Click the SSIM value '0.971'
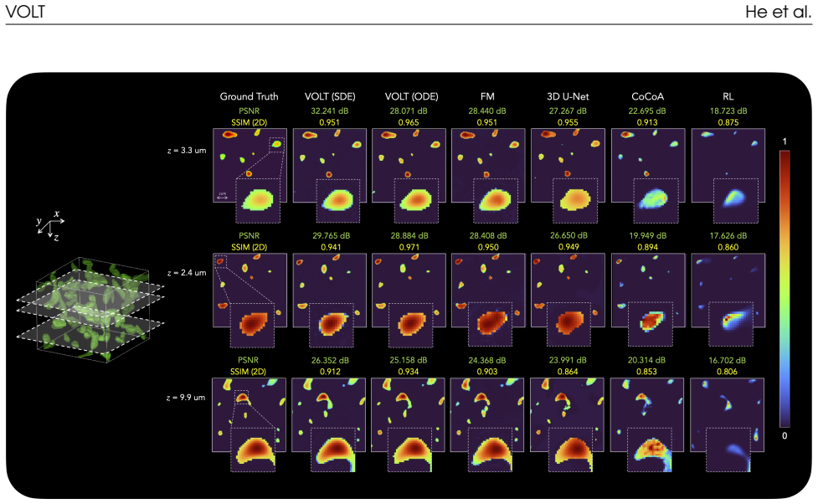This screenshot has width=818, height=504. 409,247
